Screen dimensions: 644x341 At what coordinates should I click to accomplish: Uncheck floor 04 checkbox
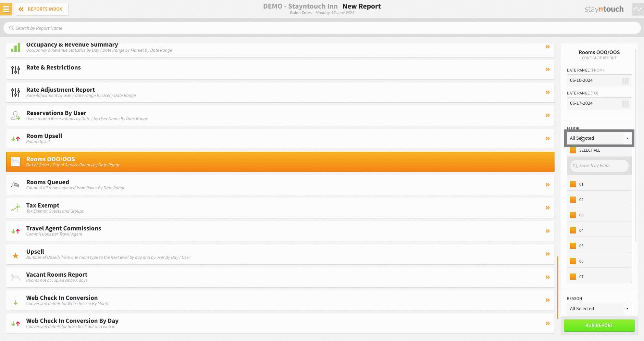click(573, 230)
